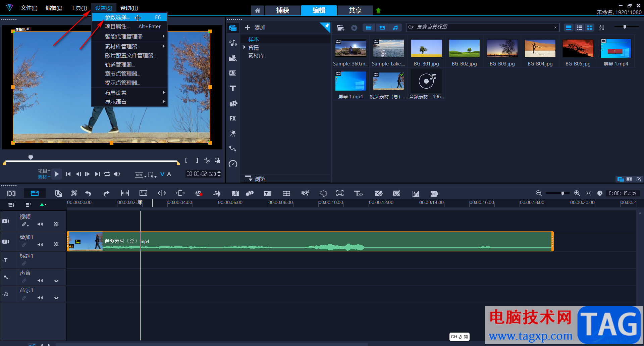The width and height of the screenshot is (644, 346).
Task: Toggle show videos filter in library
Action: point(369,28)
